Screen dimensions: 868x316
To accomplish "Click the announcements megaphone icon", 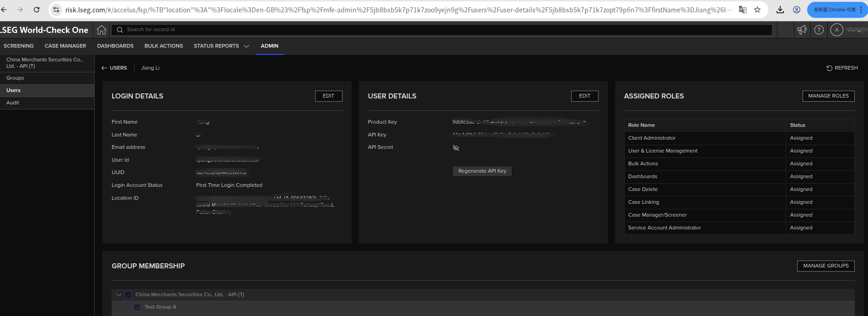I will pos(802,30).
